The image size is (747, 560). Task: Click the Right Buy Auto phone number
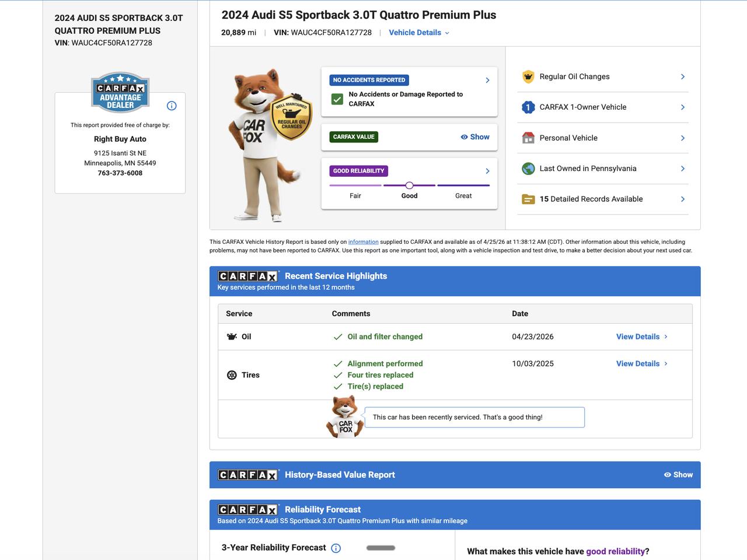coord(120,173)
